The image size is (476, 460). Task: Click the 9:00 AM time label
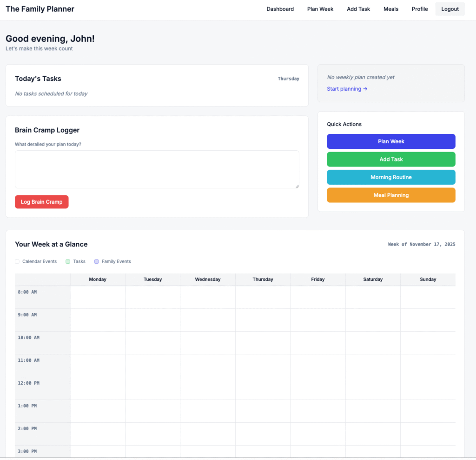point(27,315)
